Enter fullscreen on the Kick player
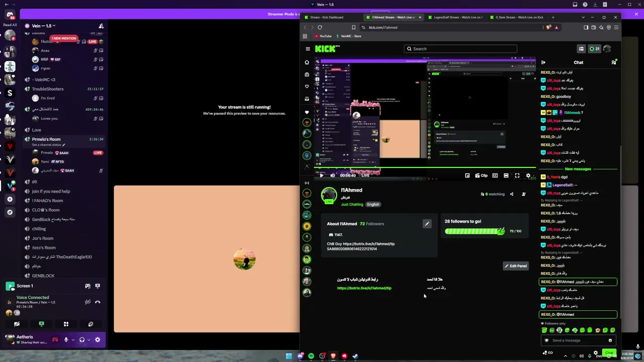The height and width of the screenshot is (362, 644). click(x=517, y=175)
